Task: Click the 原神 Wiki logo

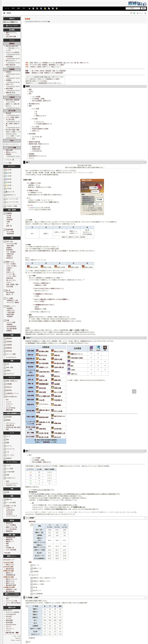Action: click(137, 4)
